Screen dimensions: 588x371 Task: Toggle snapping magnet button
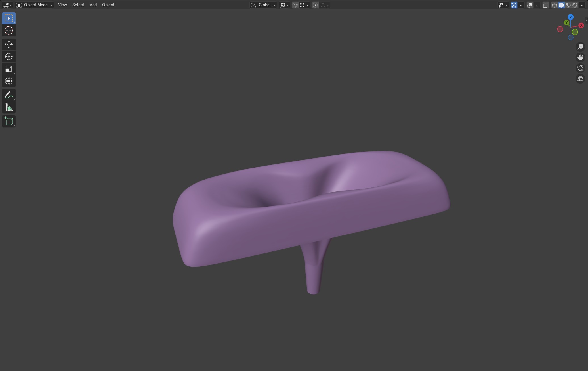(x=295, y=5)
